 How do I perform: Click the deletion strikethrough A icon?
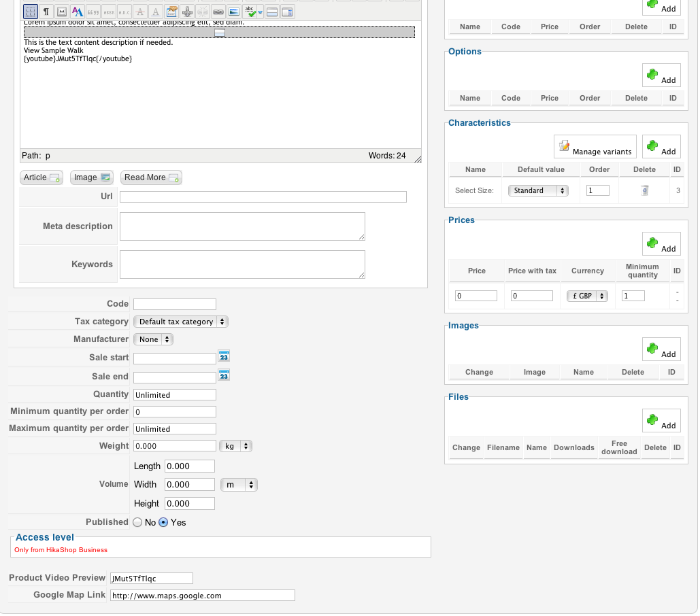[140, 12]
